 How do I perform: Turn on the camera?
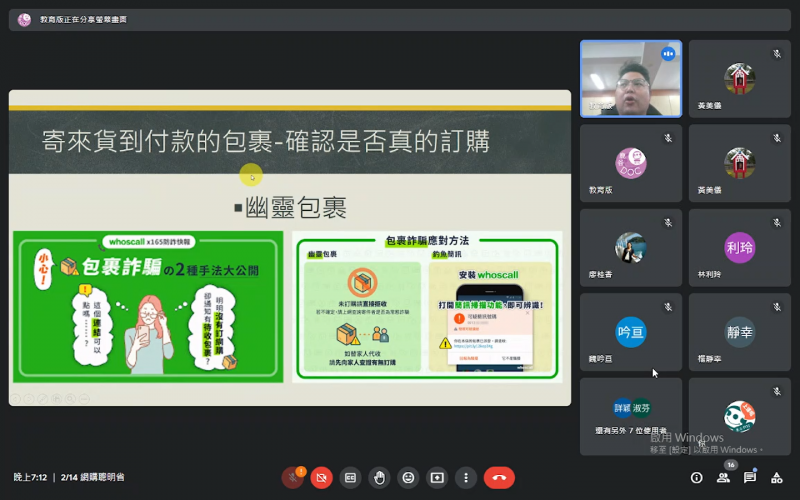(x=321, y=478)
